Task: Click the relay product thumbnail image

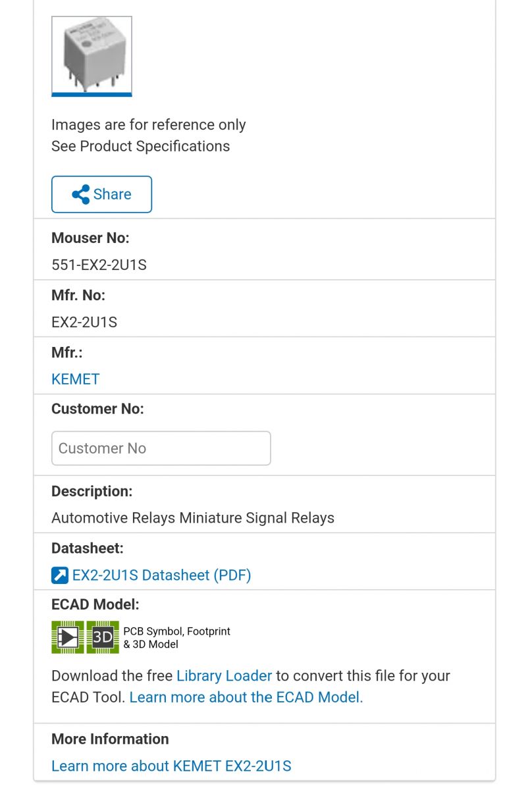Action: (x=92, y=56)
